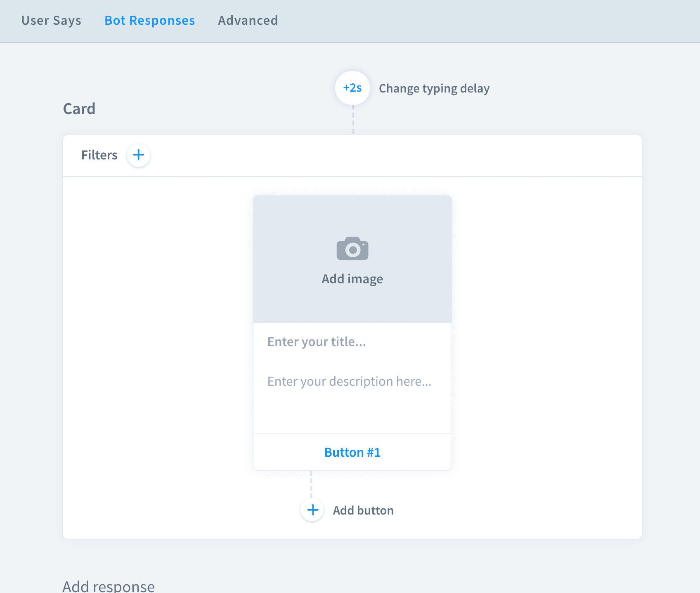The image size is (700, 593).
Task: Open the Advanced tab
Action: [x=248, y=21]
